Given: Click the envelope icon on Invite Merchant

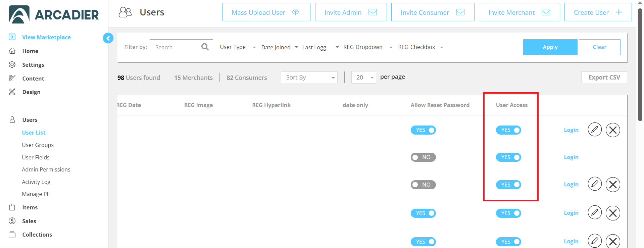Looking at the screenshot, I should pyautogui.click(x=546, y=12).
